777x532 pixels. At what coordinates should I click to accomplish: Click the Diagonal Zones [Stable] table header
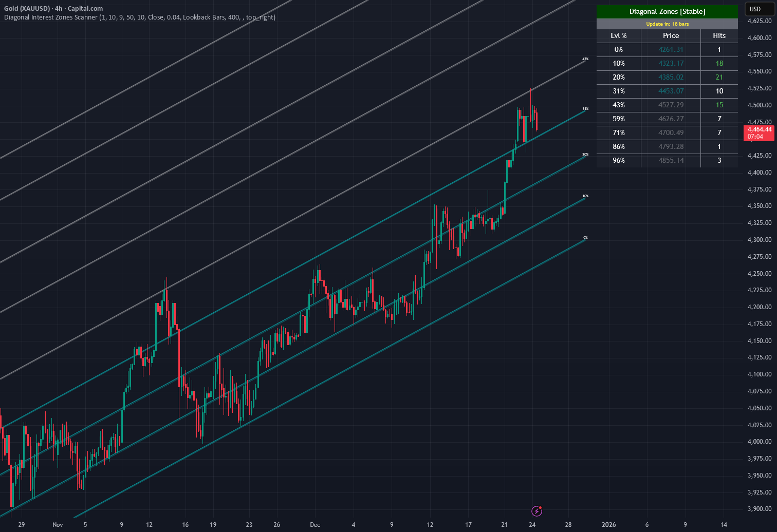click(667, 11)
